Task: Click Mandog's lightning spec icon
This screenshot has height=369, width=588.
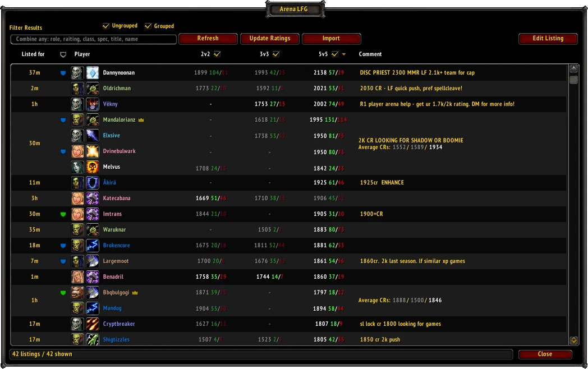Action: click(93, 308)
